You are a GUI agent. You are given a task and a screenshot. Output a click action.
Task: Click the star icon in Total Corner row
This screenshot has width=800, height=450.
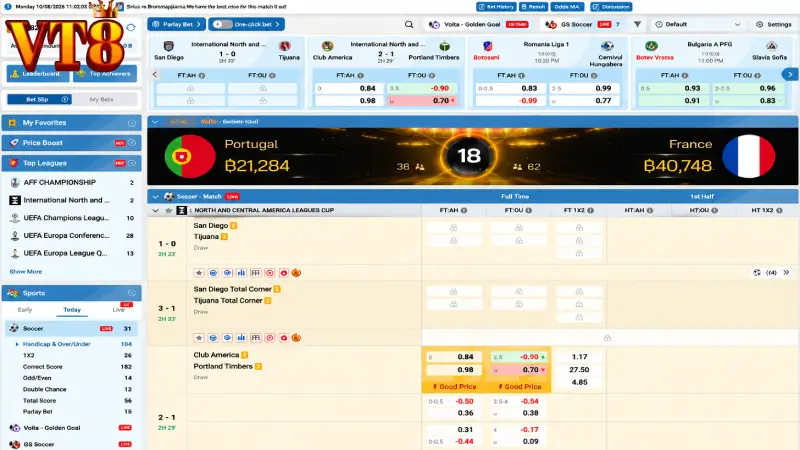pos(199,338)
